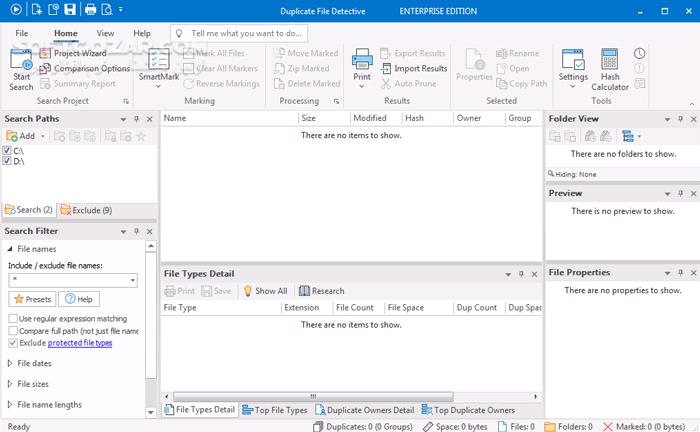Uncheck the D:\ search path
The image size is (700, 432).
(7, 161)
